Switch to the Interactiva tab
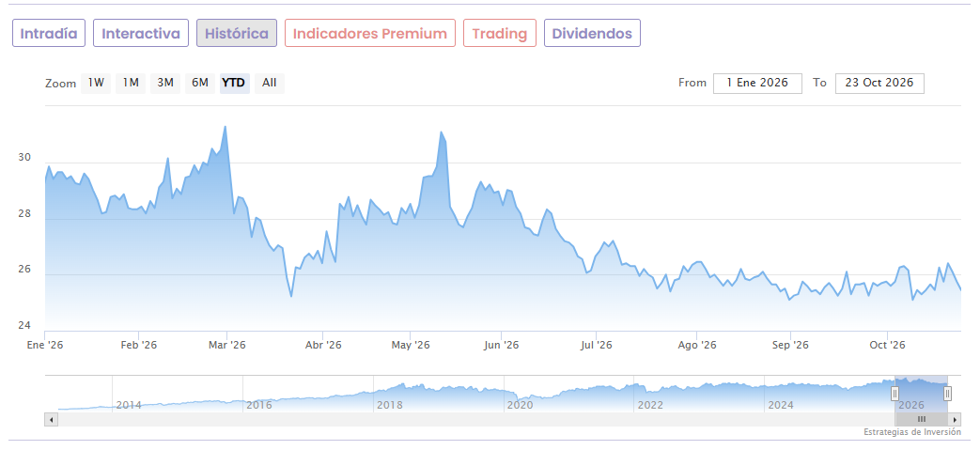The width and height of the screenshot is (980, 450). [x=141, y=33]
